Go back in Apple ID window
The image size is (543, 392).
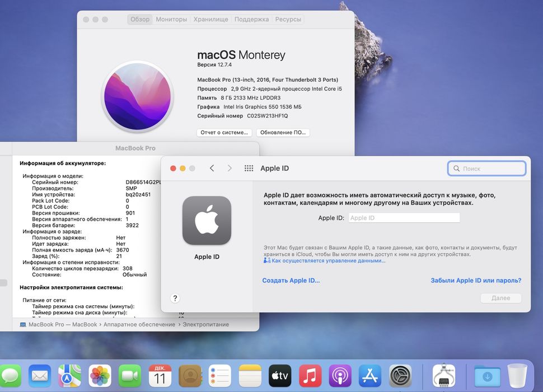[x=212, y=169]
